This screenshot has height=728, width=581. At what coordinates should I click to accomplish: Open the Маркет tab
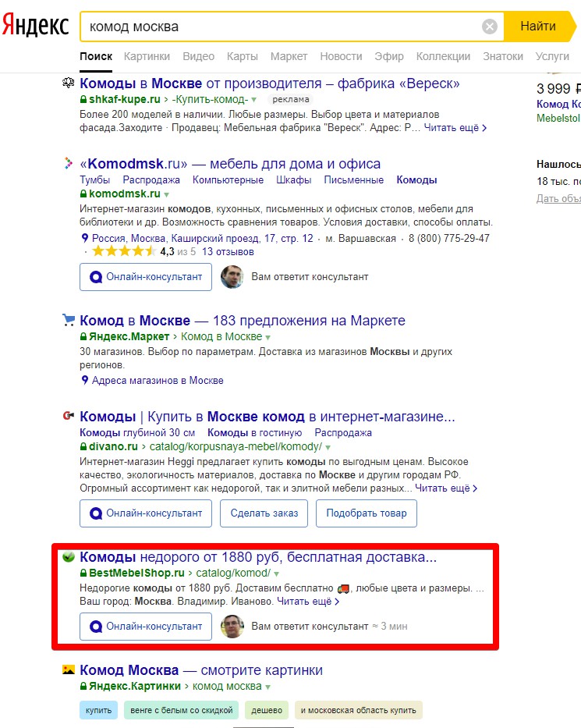click(x=289, y=56)
